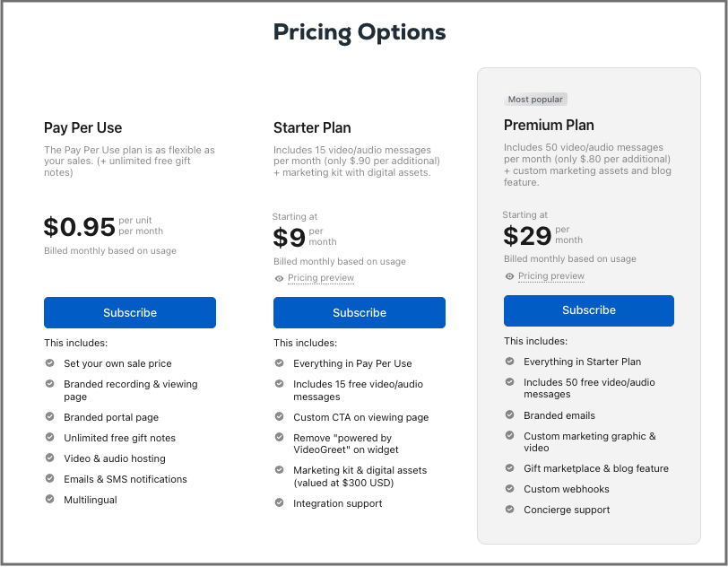Click checkmark beside Gift marketplace & blog feature
This screenshot has width=728, height=567.
point(510,468)
